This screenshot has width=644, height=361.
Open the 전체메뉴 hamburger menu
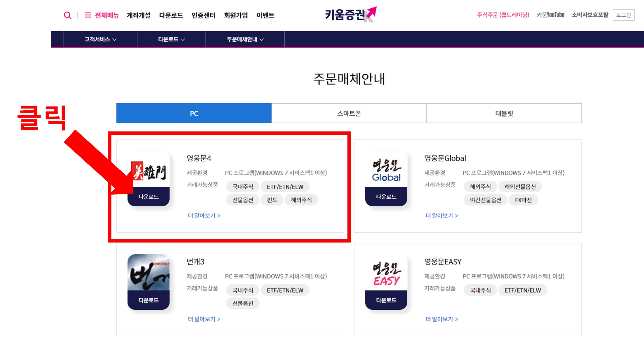coord(102,15)
